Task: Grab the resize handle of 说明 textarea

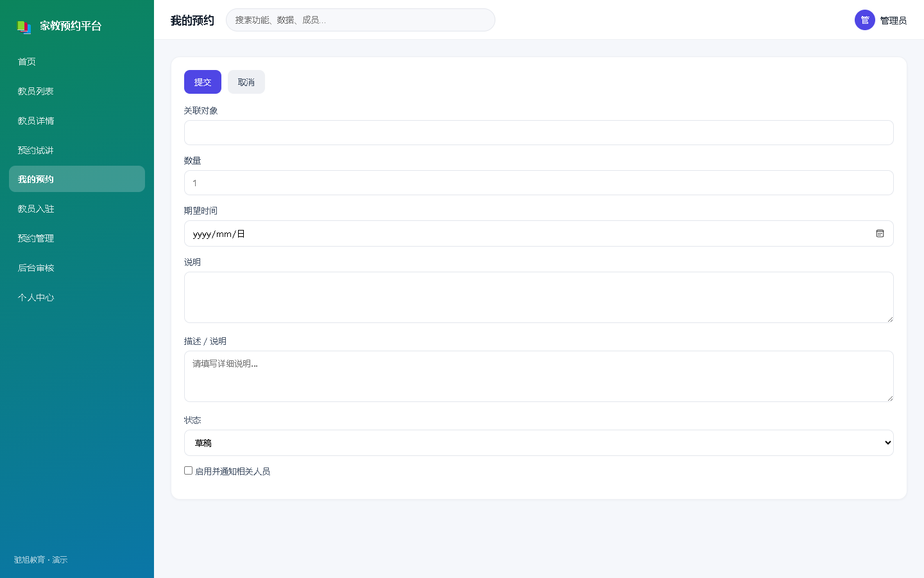Action: tap(890, 319)
